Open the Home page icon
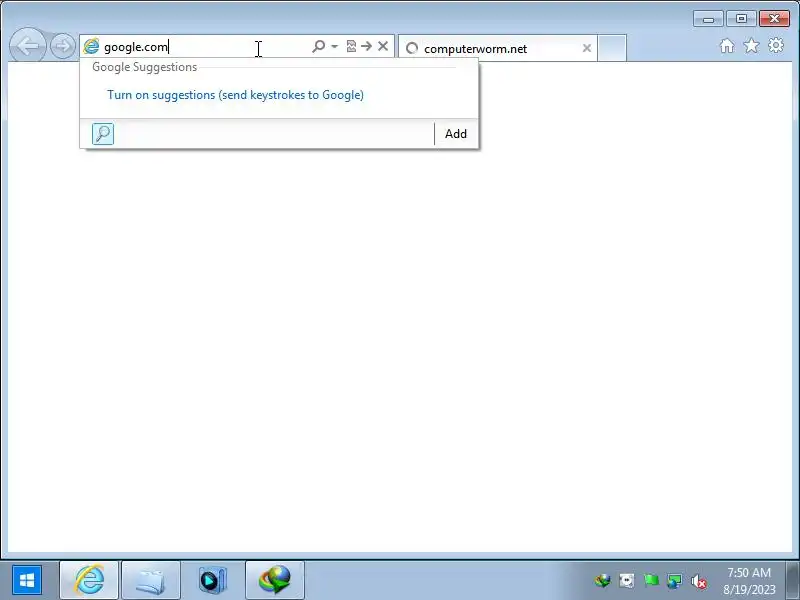The height and width of the screenshot is (600, 800). pos(727,46)
